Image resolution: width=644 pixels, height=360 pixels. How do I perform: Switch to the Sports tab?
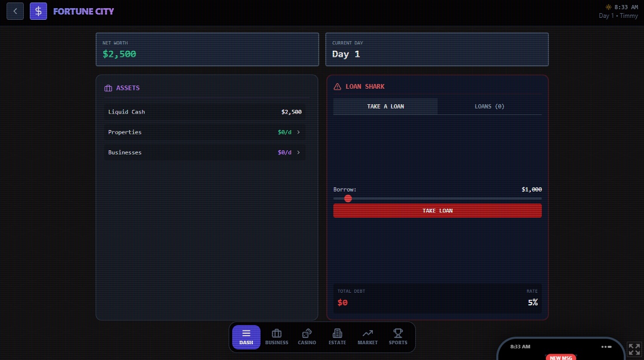point(398,337)
